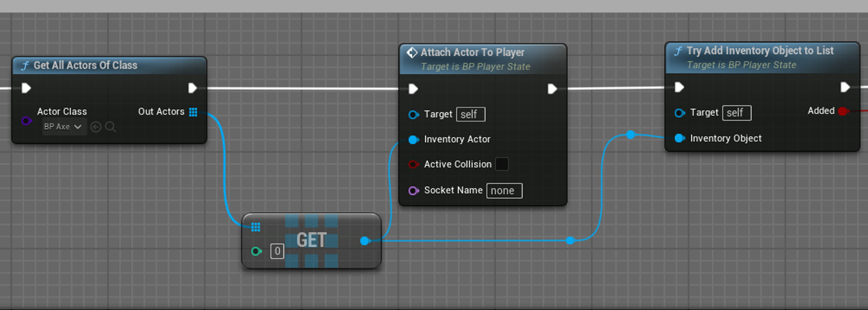Click Attach Actor To Player exec output pin

(552, 89)
